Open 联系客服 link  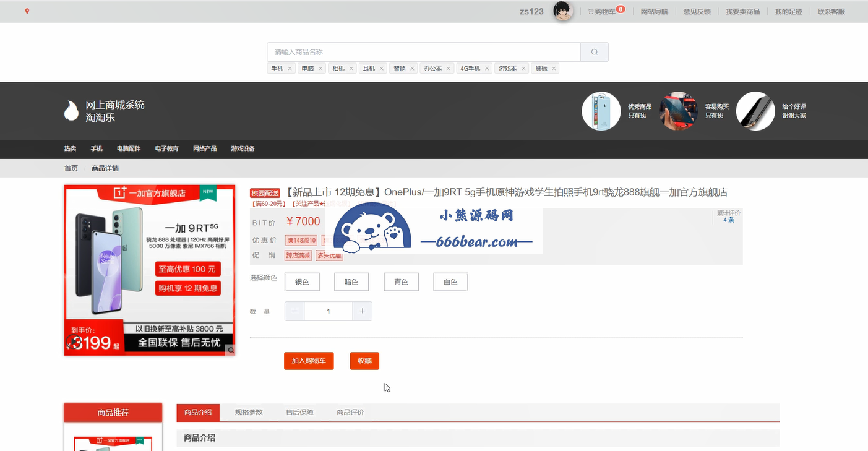tap(831, 12)
